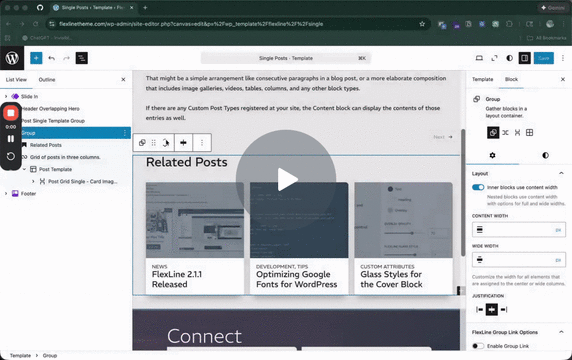This screenshot has height=360, width=572.
Task: Open the block styles half-circle tab
Action: 545,155
